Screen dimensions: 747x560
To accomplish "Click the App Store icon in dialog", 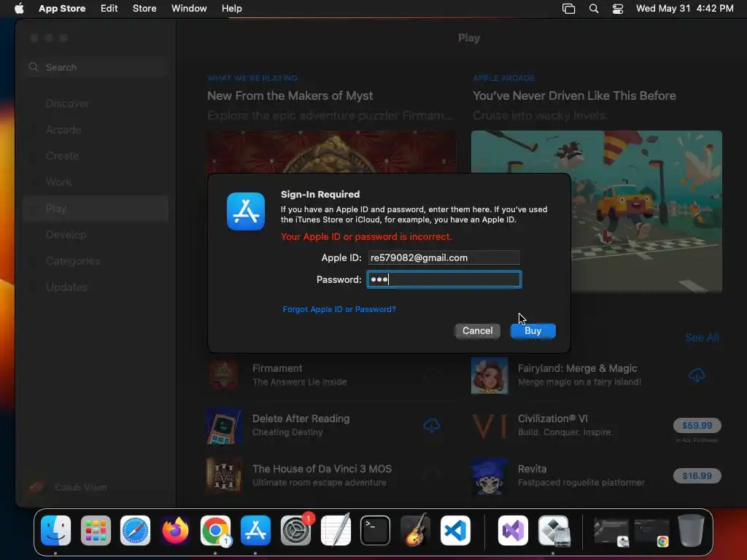I will tap(246, 211).
